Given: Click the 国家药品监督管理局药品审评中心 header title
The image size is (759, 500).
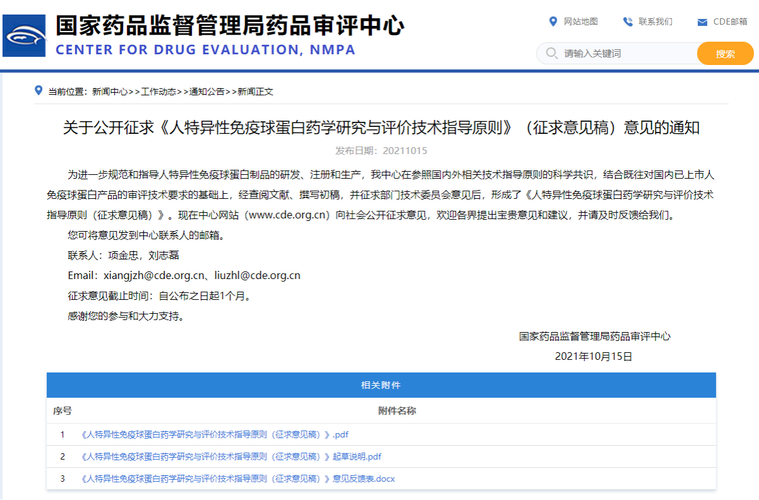Looking at the screenshot, I should tap(229, 25).
